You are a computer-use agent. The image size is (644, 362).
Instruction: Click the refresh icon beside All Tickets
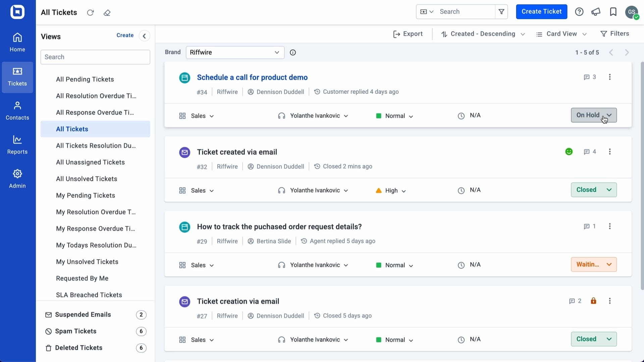pyautogui.click(x=90, y=13)
